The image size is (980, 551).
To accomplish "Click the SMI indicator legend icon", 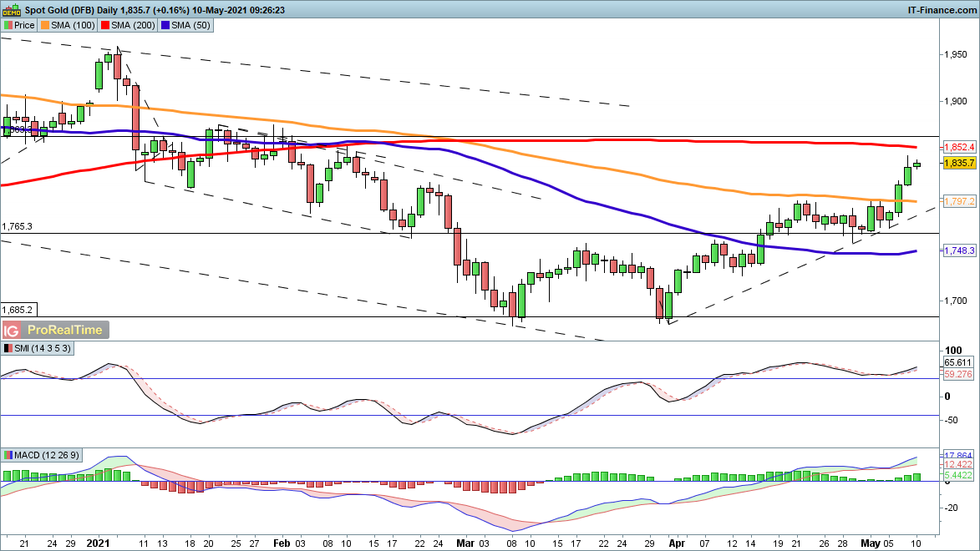I will click(x=8, y=348).
